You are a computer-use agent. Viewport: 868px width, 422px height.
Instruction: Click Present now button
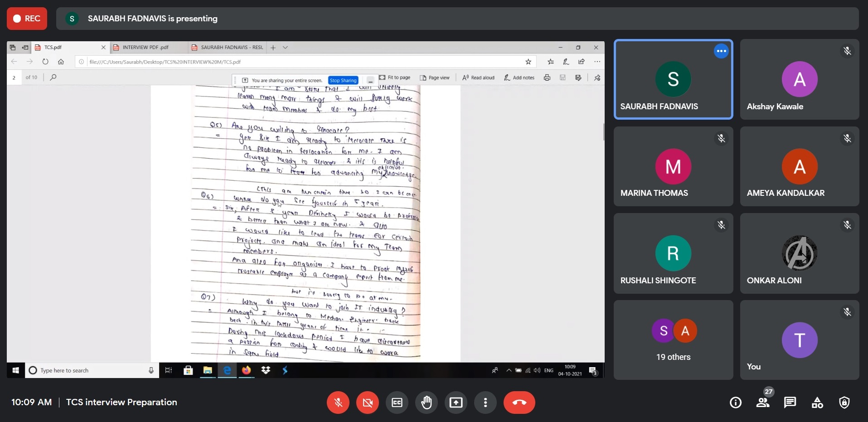coord(456,403)
